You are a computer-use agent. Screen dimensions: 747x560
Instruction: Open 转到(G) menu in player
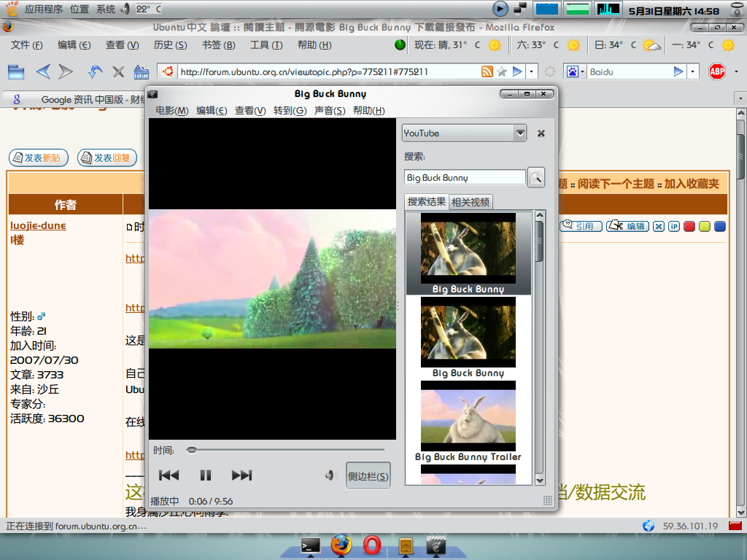(290, 111)
